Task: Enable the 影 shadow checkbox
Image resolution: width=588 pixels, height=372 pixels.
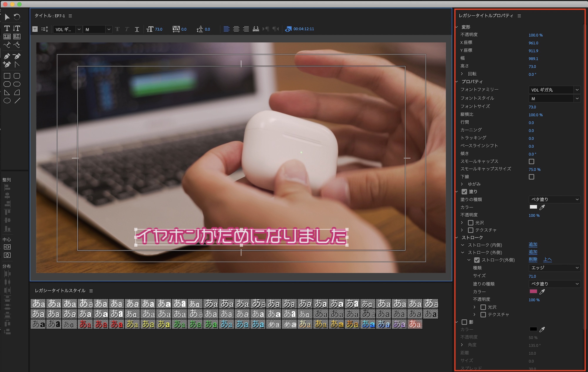Action: coord(464,322)
